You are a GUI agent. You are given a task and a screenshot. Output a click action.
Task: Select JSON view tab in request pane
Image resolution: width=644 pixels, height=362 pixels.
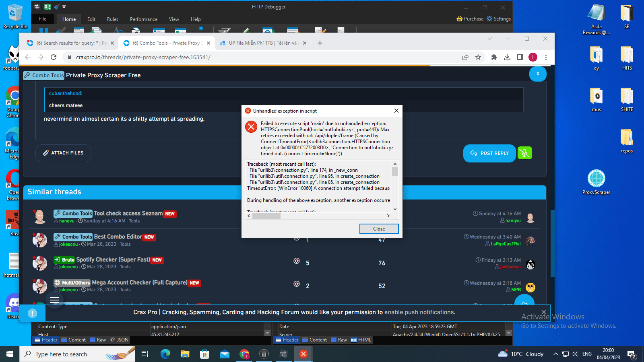(x=119, y=340)
